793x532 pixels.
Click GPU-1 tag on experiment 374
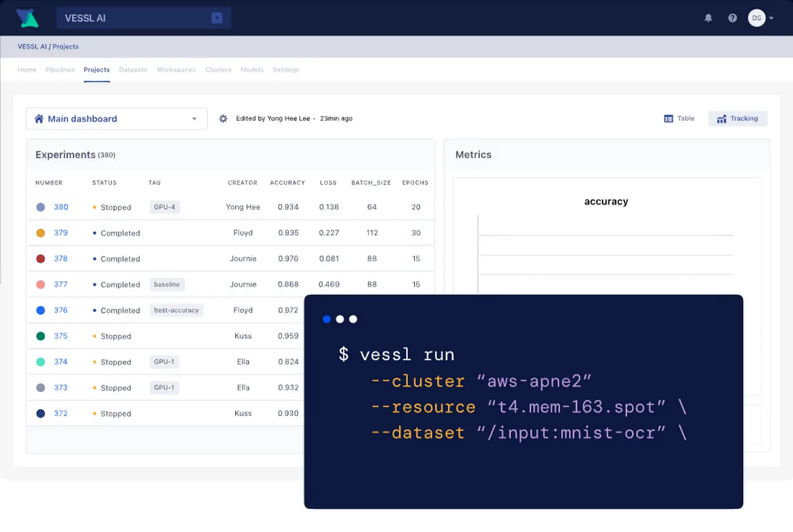164,362
